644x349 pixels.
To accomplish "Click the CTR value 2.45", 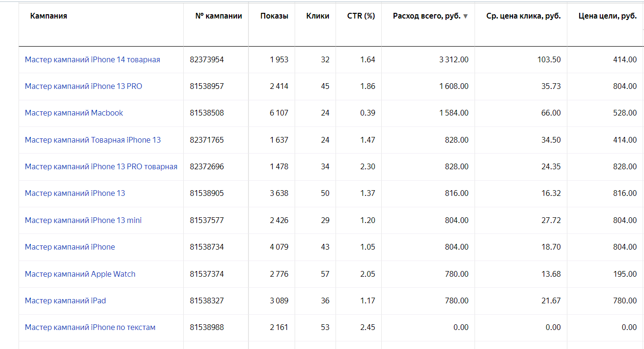I will click(x=368, y=327).
